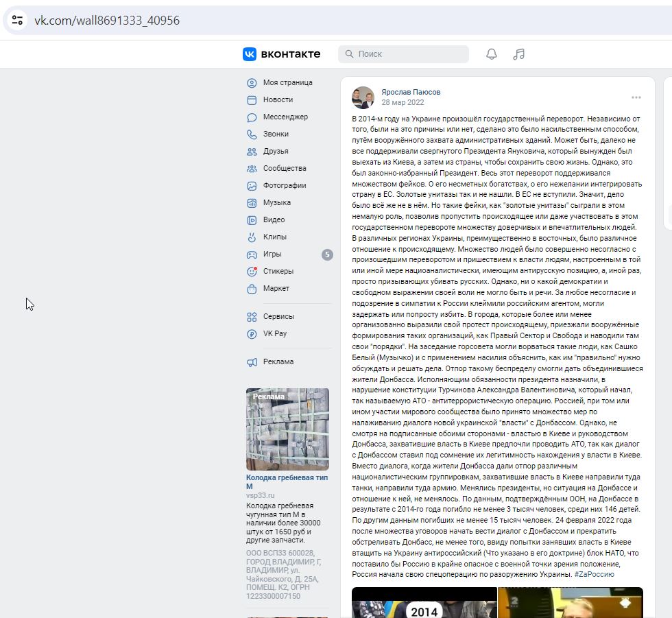Select VK Pay in sidebar
The image size is (672, 618).
point(275,333)
